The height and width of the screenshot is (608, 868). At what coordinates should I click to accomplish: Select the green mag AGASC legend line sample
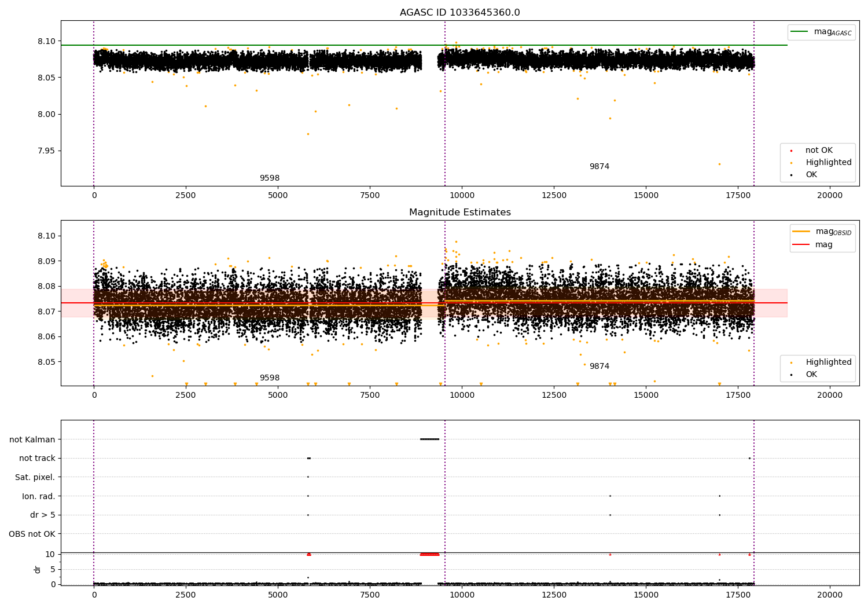800,31
